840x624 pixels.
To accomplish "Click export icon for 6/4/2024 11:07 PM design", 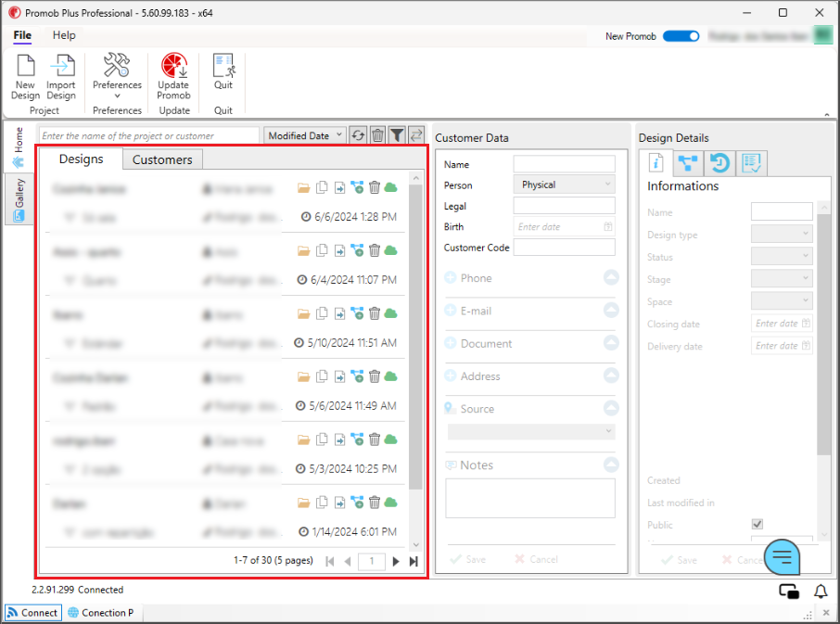I will tap(339, 250).
